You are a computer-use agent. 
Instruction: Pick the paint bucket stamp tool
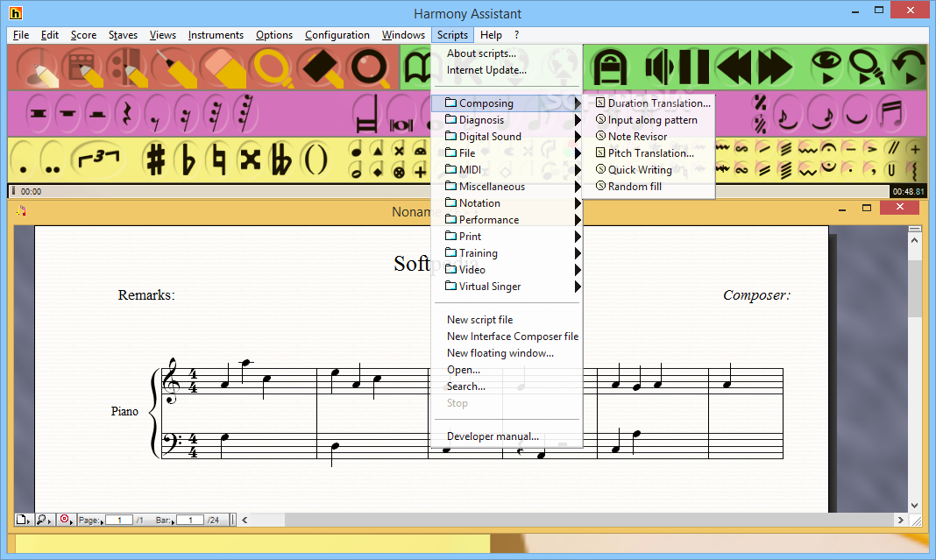(x=323, y=67)
